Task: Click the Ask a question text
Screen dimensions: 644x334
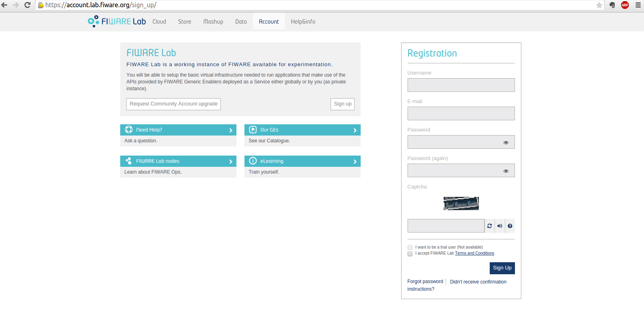Action: tap(141, 141)
